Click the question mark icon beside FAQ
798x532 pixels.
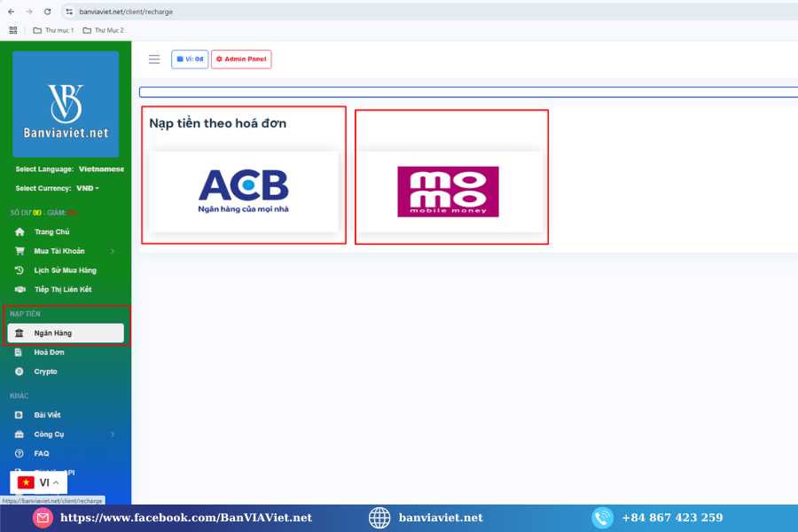20,454
